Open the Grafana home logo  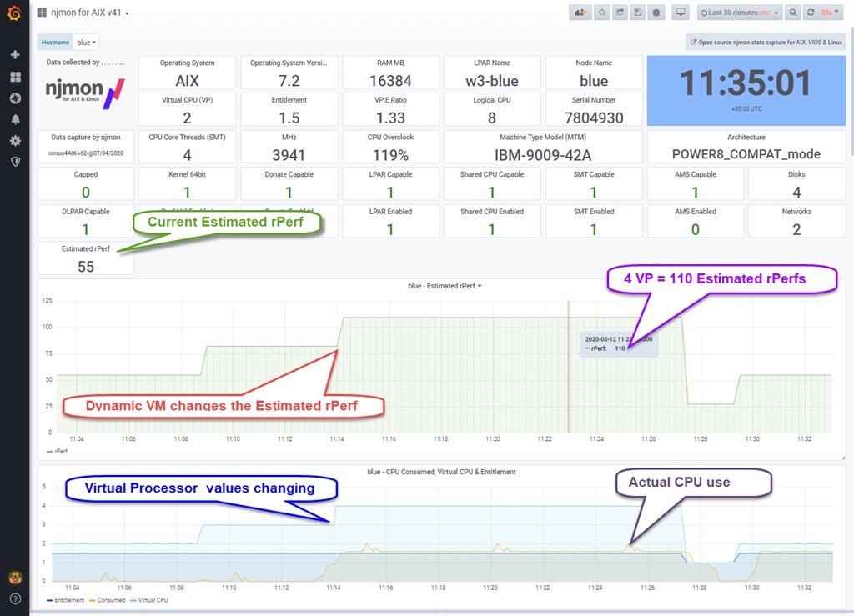tap(15, 13)
